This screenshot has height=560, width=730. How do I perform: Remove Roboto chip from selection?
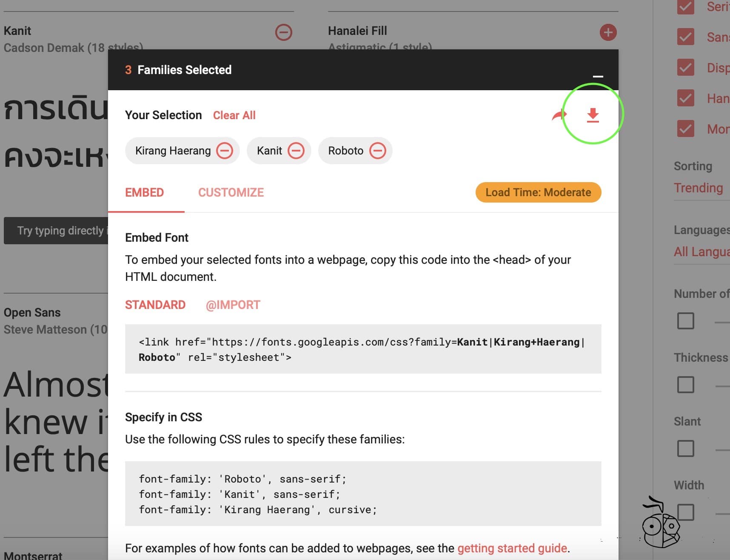tap(377, 151)
